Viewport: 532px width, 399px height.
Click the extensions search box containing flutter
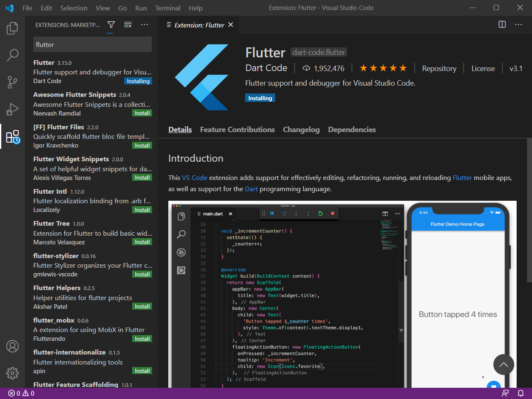(x=92, y=44)
